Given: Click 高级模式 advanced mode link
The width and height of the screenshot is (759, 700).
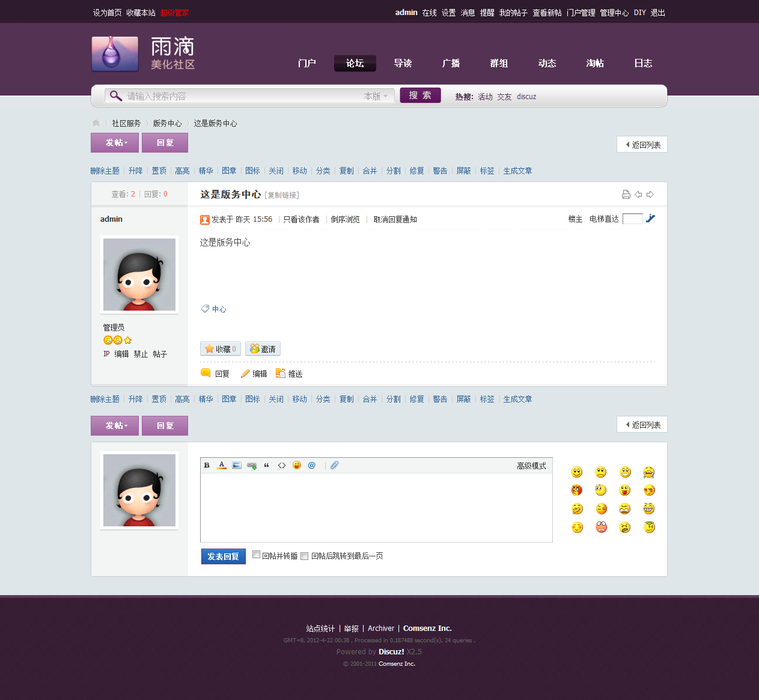Looking at the screenshot, I should click(531, 466).
